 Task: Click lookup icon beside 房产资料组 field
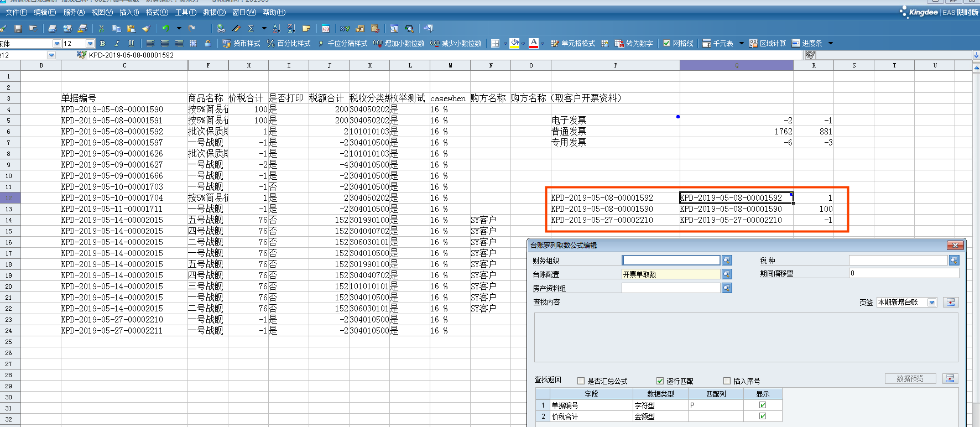(727, 288)
